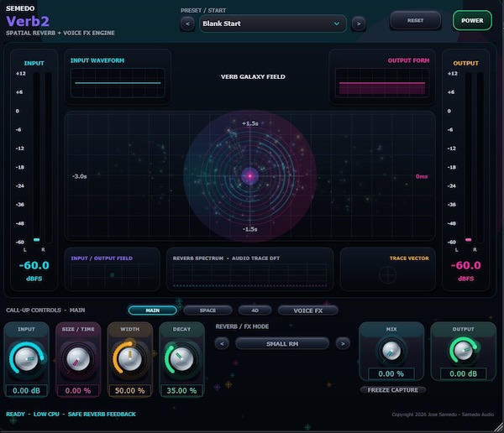Click the output -60.0 dBFS readout
Viewport: 504px width, 433px height.
pyautogui.click(x=465, y=266)
